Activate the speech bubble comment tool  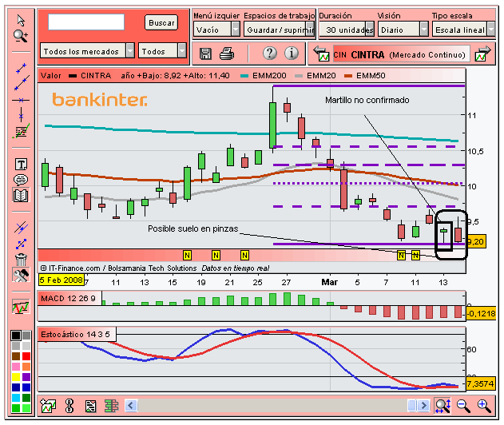(21, 180)
